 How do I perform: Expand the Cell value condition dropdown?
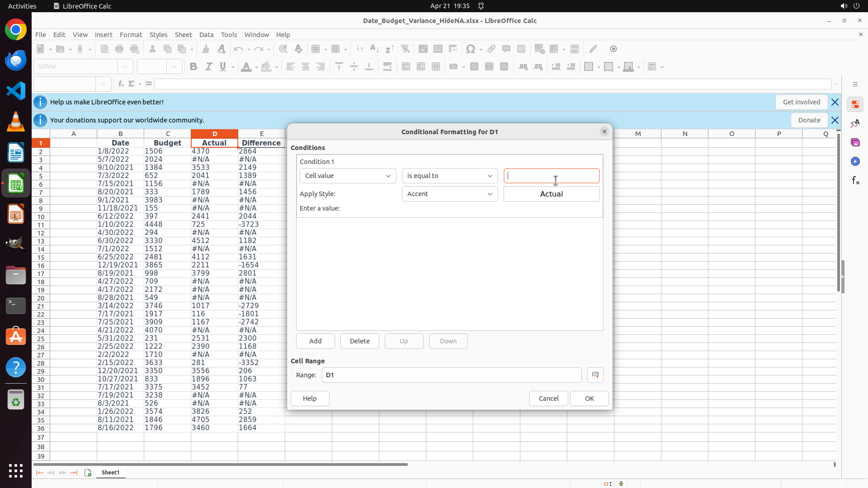point(348,176)
